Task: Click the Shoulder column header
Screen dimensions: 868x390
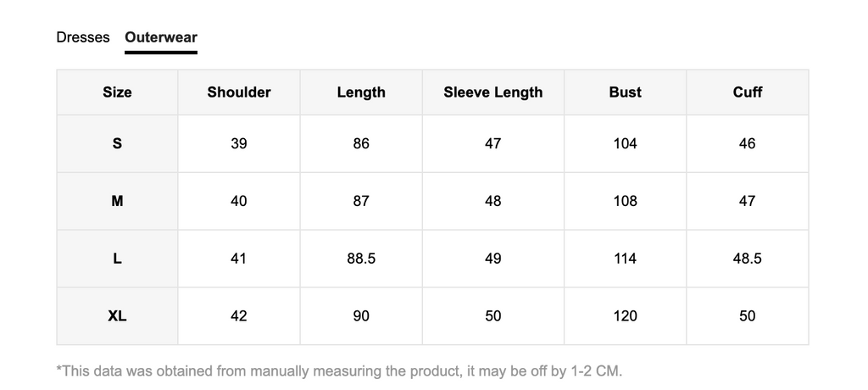Action: pos(239,92)
